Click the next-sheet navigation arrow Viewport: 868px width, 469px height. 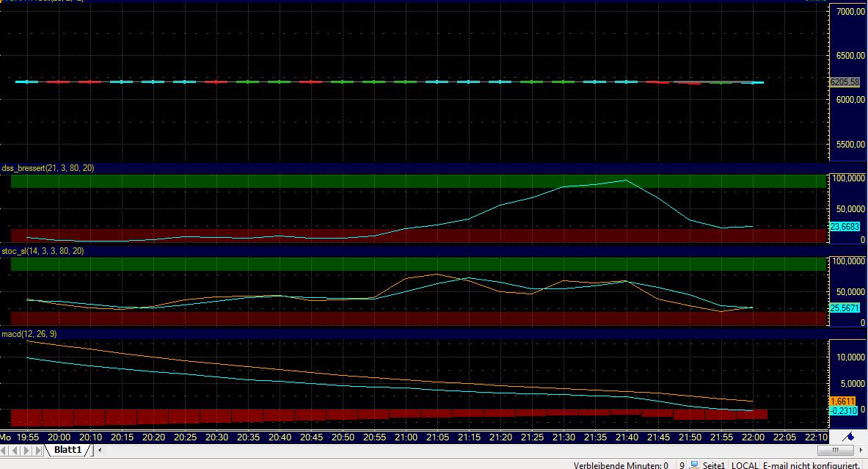click(26, 450)
